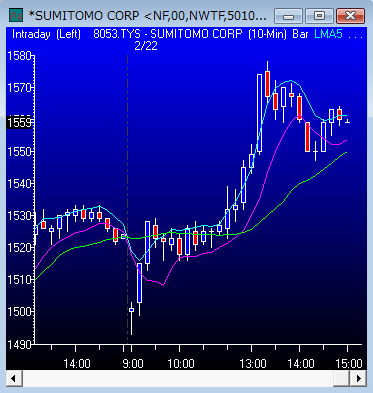
Task: Click the 1530 price axis label
Action: click(x=19, y=216)
